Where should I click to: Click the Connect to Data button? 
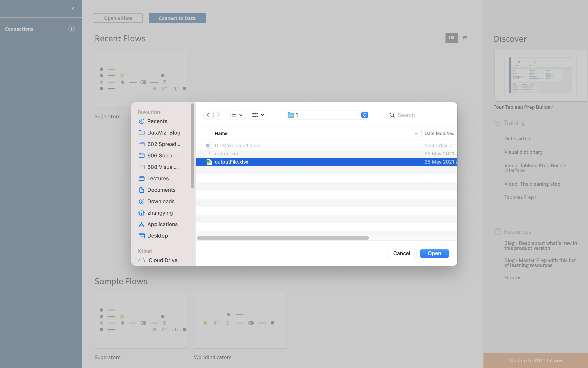point(177,18)
